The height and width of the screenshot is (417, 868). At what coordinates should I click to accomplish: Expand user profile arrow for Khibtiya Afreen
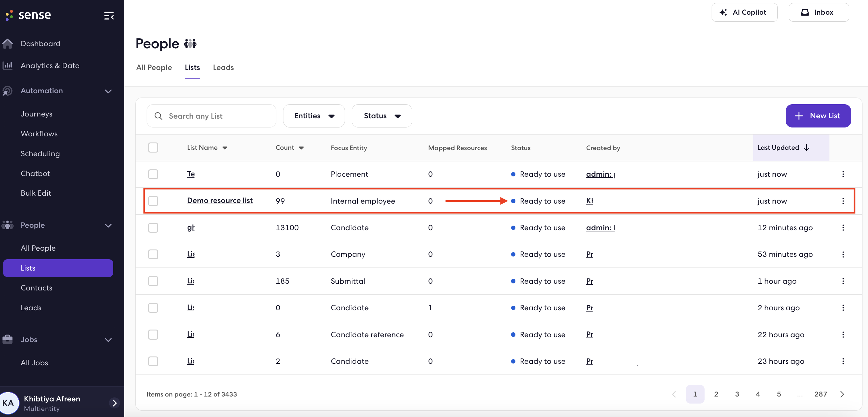click(114, 403)
